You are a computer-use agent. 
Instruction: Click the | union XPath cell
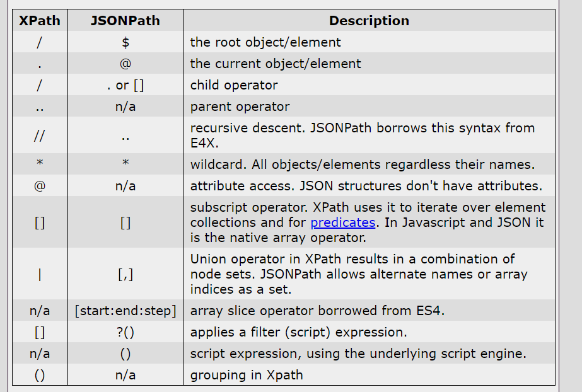[x=40, y=274]
